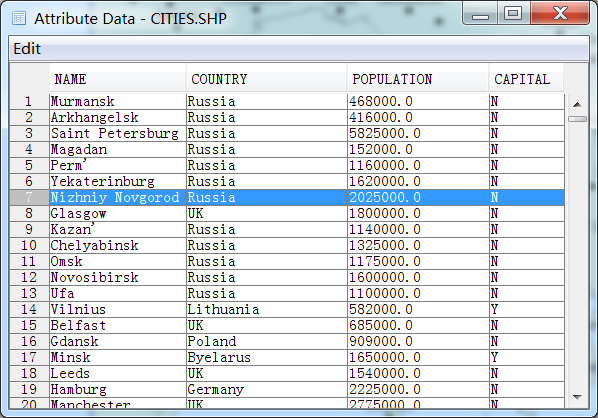Click the Saint Petersburg name cell
This screenshot has width=598, height=418.
[x=118, y=133]
